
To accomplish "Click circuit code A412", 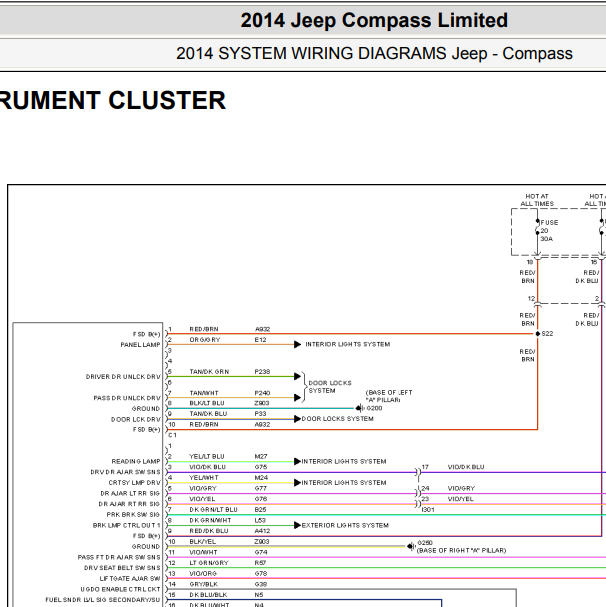I will (262, 531).
